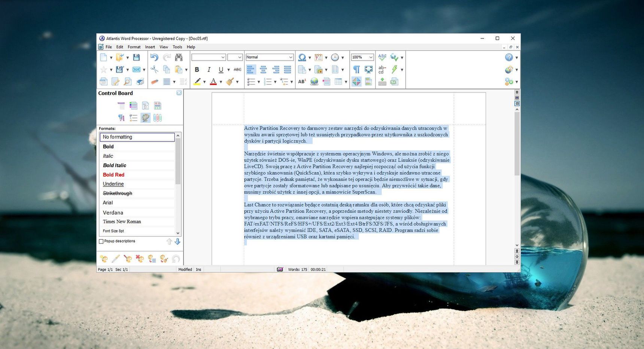644x349 pixels.
Task: Click the gears settings icon
Action: coord(509,81)
